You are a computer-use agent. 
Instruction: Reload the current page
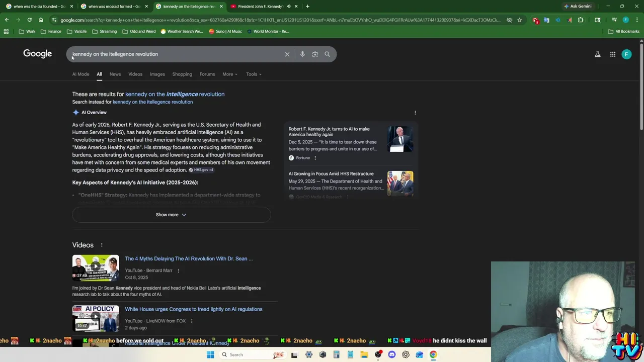[30, 20]
